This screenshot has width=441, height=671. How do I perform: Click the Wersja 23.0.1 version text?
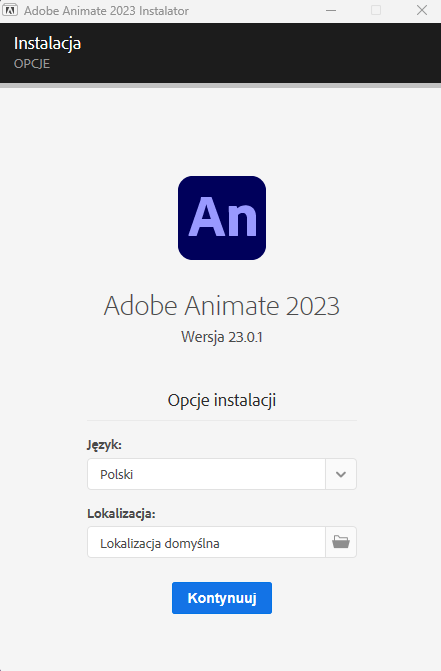point(222,337)
